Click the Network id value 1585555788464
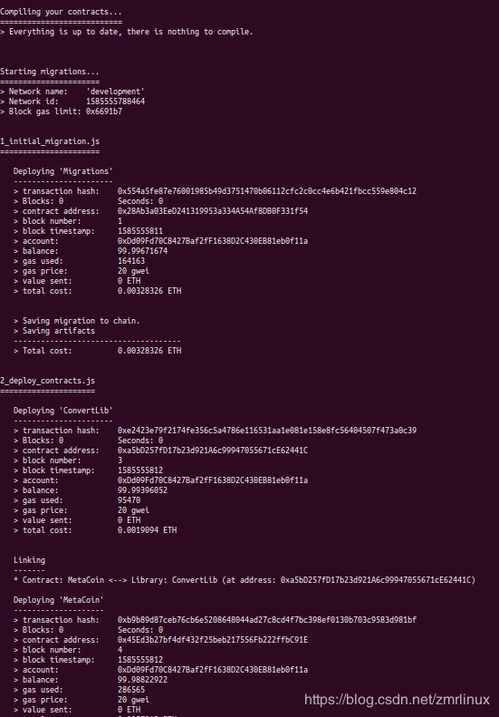The width and height of the screenshot is (499, 717). pos(115,102)
